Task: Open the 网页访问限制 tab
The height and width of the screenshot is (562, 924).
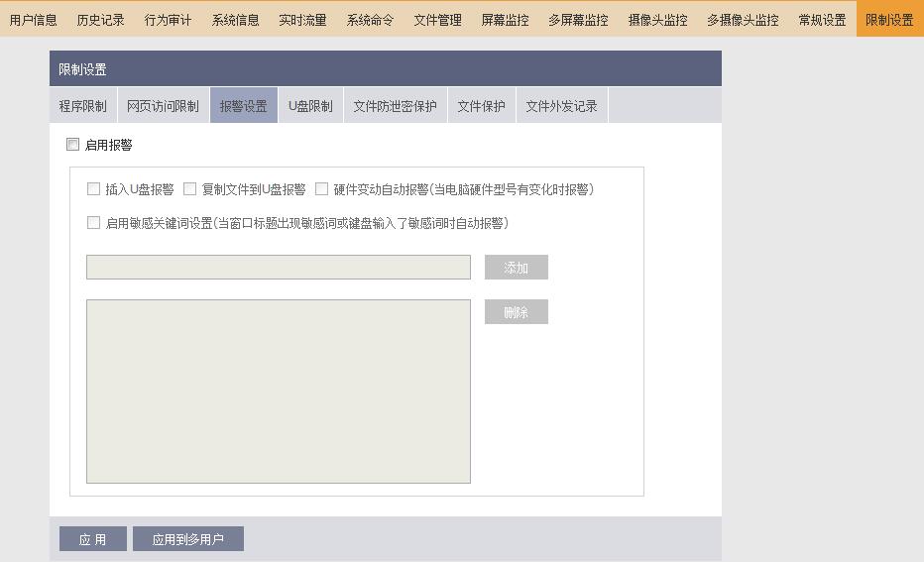Action: point(163,106)
